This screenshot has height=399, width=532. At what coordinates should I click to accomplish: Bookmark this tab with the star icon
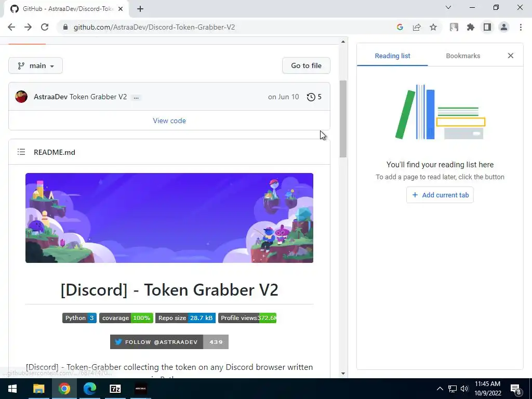[433, 27]
